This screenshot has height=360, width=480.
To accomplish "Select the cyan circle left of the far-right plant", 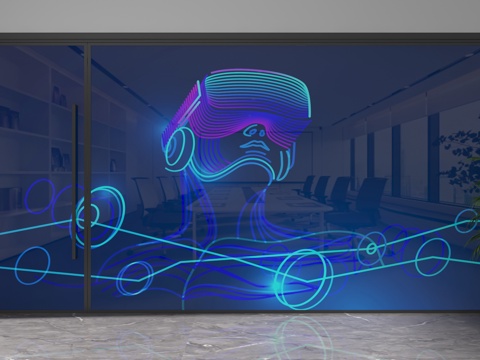I will [x=433, y=257].
